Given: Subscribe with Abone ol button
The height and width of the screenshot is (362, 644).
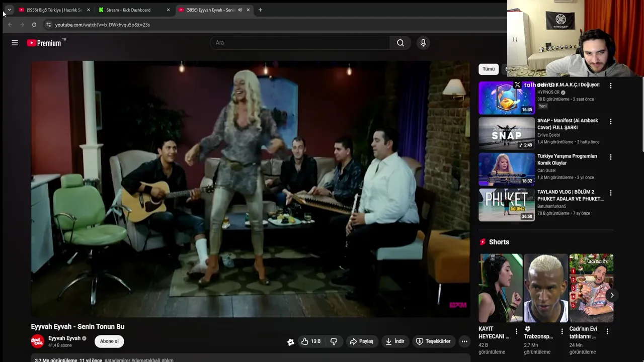Looking at the screenshot, I should tap(109, 341).
